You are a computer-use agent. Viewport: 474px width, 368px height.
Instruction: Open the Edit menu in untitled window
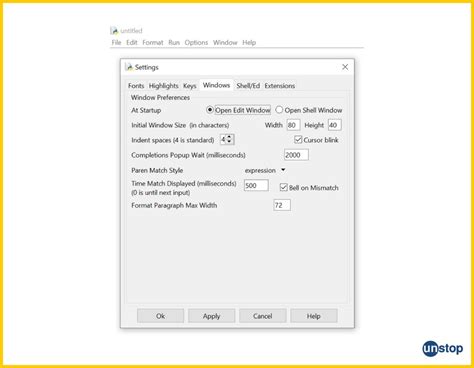coord(132,43)
